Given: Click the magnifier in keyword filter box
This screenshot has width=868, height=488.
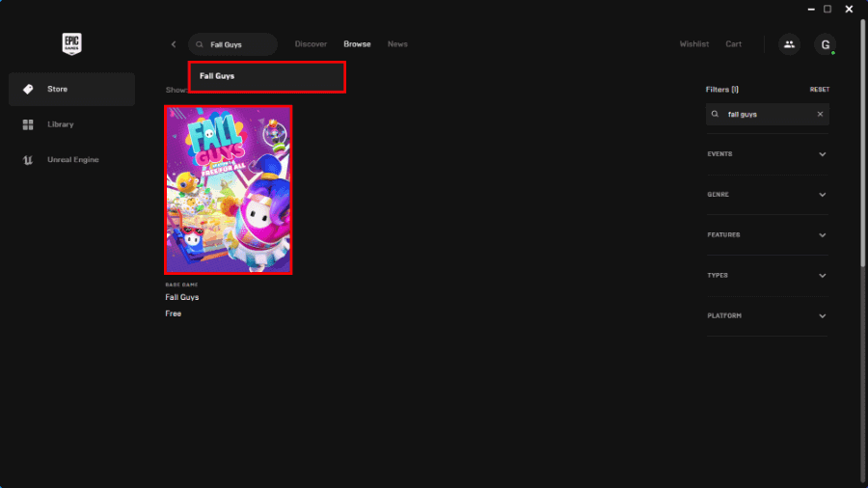Looking at the screenshot, I should click(x=716, y=115).
